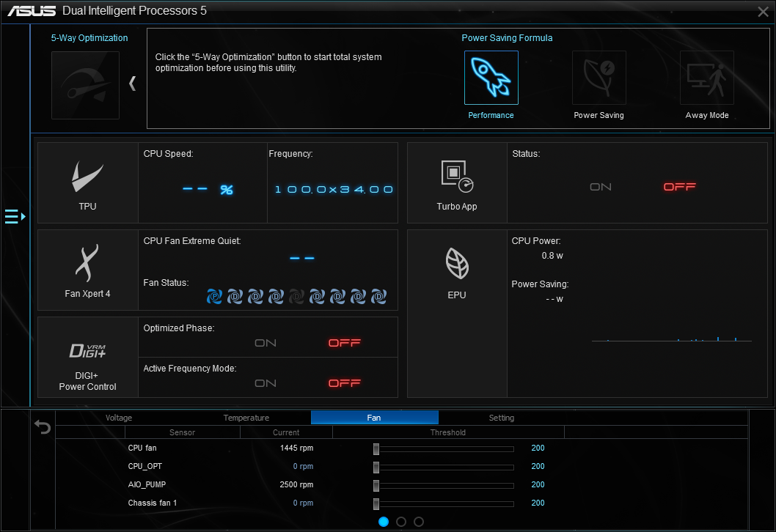776x532 pixels.
Task: Select the Power Saving leaf mode
Action: pos(599,78)
